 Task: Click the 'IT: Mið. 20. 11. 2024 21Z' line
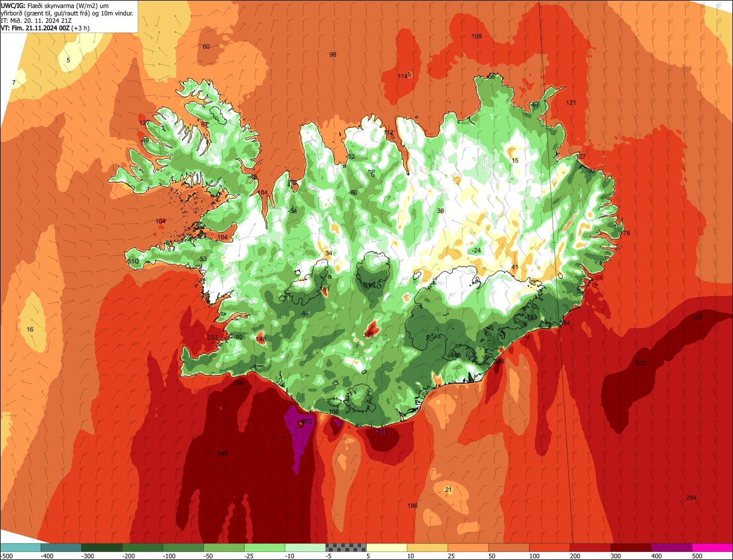click(36, 20)
